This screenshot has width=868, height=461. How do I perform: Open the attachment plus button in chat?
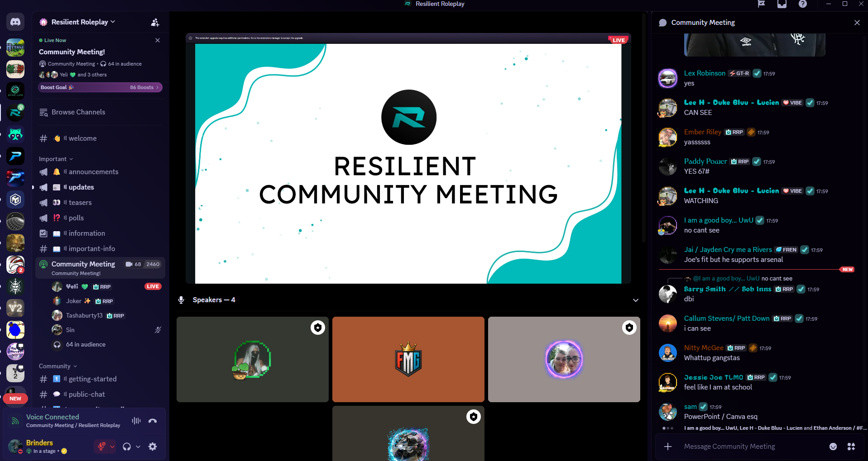point(668,447)
